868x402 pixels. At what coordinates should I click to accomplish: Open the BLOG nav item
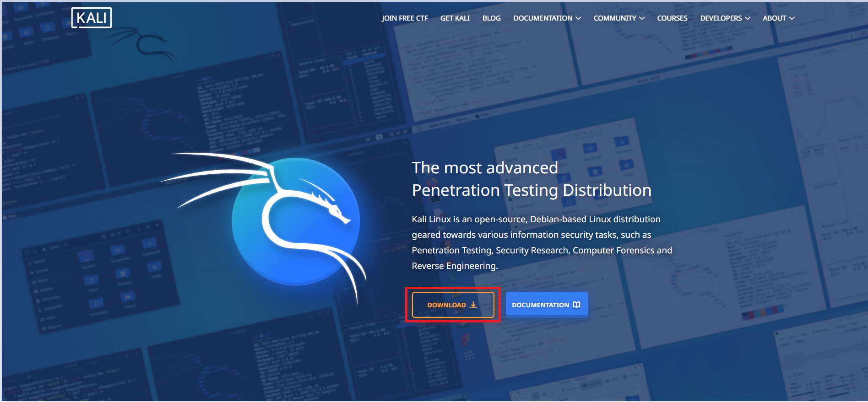click(492, 18)
